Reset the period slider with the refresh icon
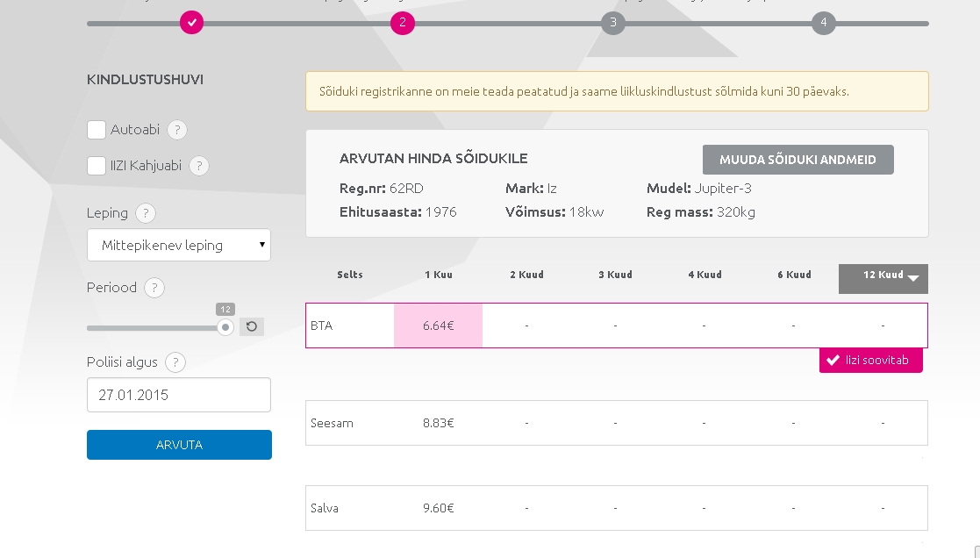 click(252, 327)
